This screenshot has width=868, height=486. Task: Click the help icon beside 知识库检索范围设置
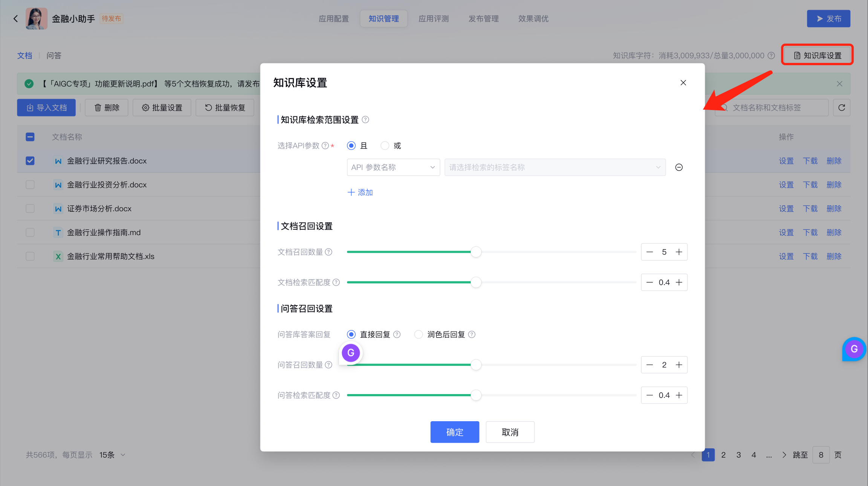365,120
